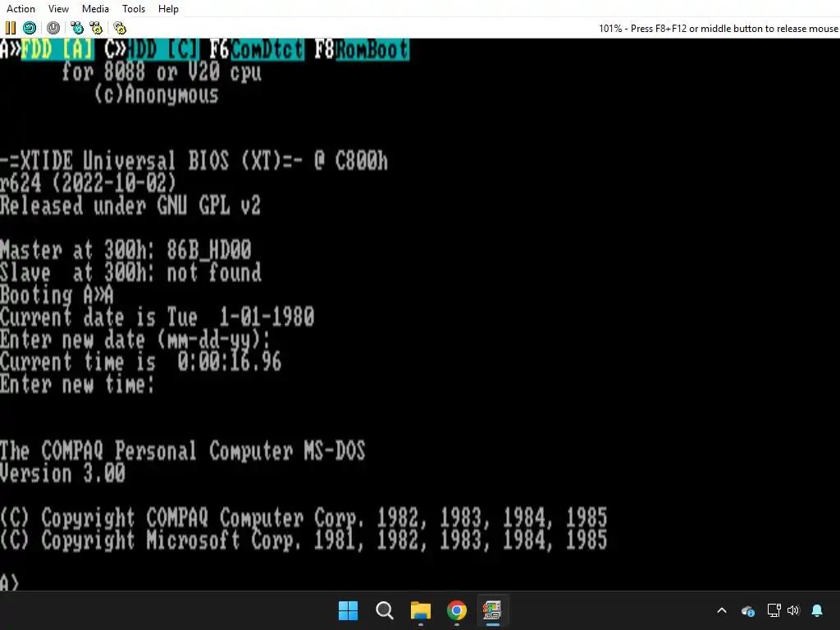Launch File Explorer from the taskbar

pyautogui.click(x=421, y=610)
